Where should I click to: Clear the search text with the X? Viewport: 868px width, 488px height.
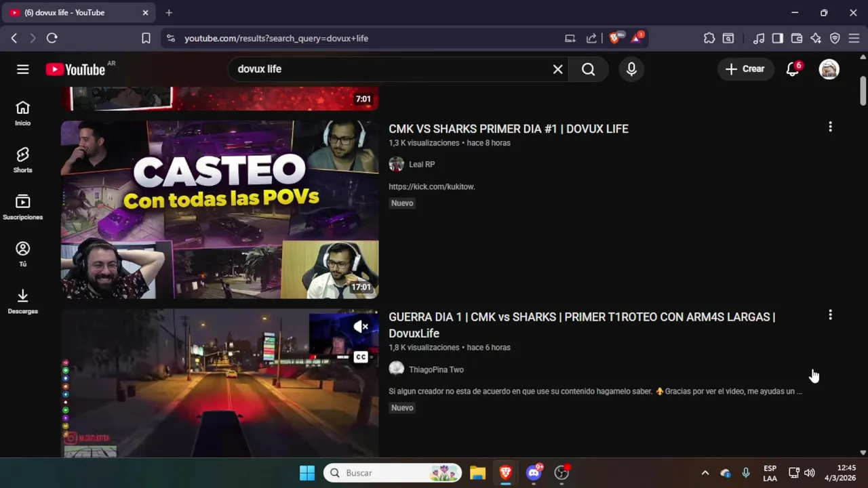[x=557, y=69]
